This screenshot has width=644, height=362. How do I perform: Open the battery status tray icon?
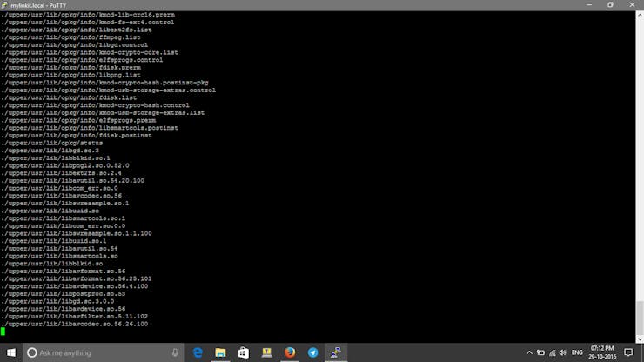540,352
